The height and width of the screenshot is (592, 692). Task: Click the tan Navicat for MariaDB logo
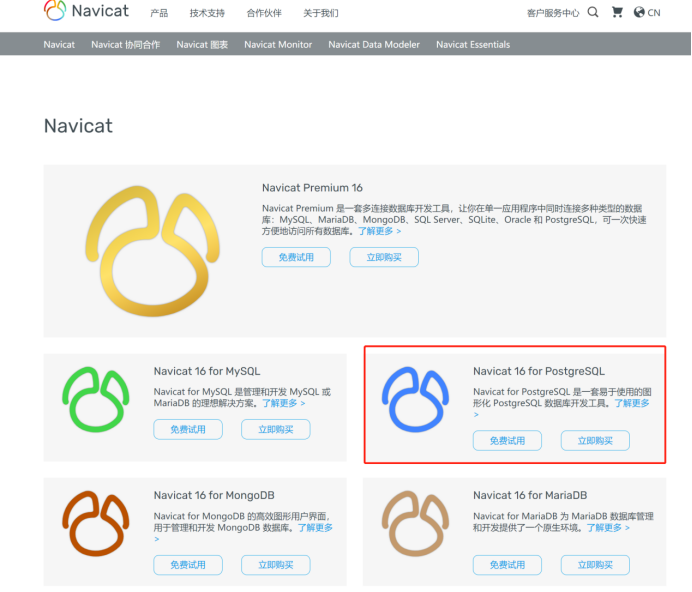click(415, 523)
